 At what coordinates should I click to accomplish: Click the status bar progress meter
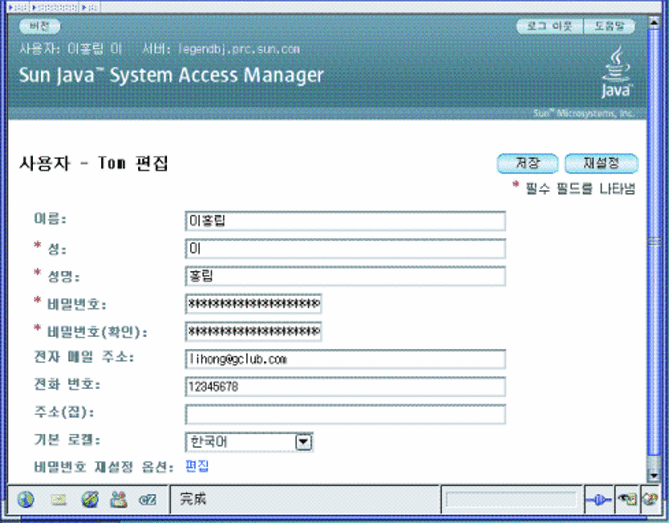tap(511, 499)
